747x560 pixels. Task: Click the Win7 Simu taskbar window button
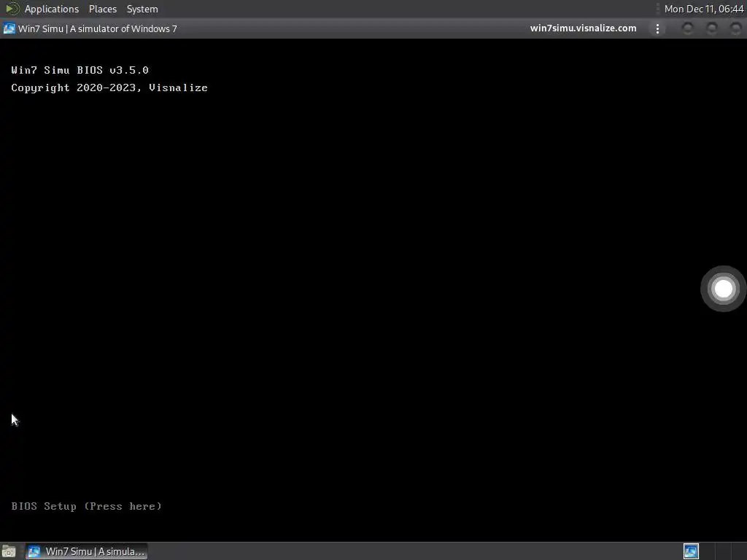(86, 551)
